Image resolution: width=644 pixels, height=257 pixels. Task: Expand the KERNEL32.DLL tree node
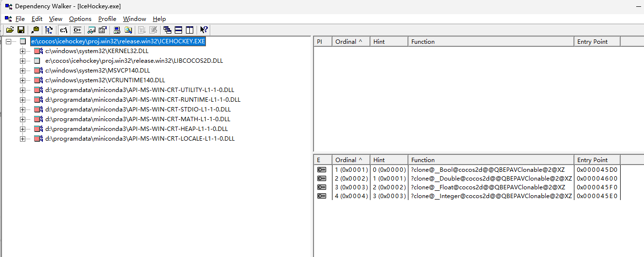coord(22,51)
